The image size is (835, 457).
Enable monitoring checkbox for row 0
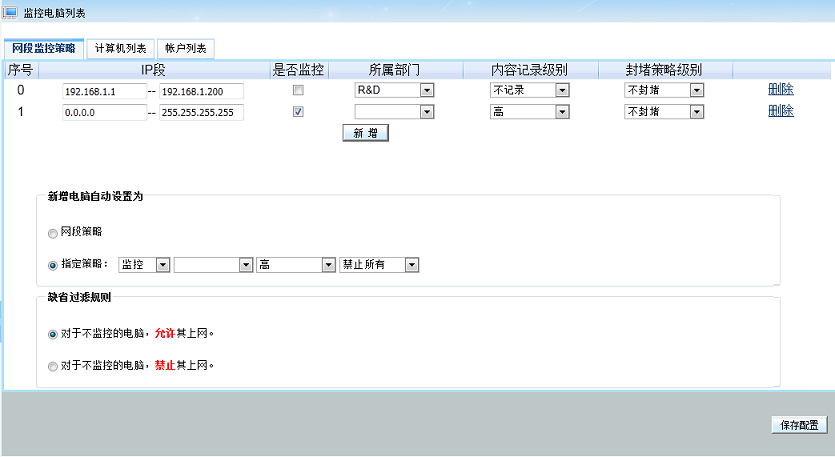click(x=298, y=90)
